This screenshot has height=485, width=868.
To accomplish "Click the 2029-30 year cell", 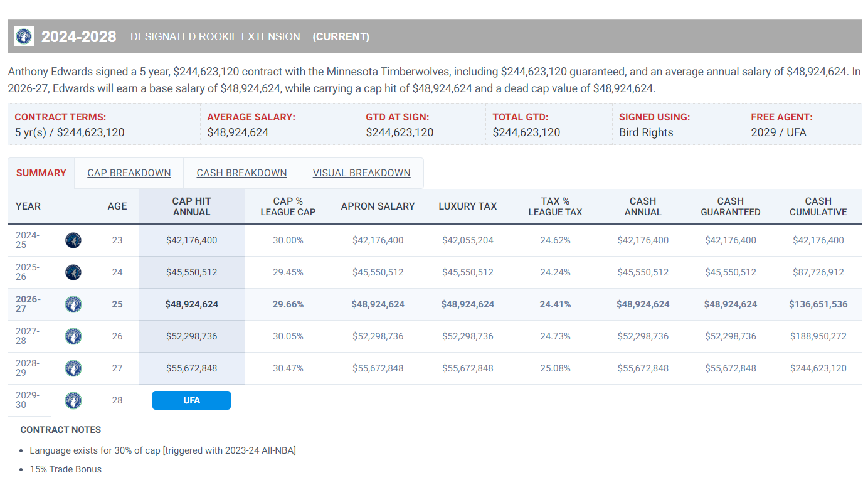I will 28,400.
